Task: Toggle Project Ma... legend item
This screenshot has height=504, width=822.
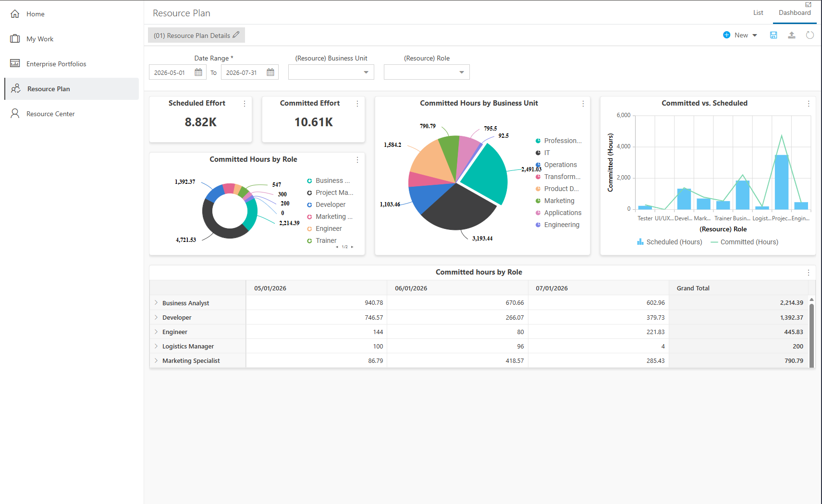Action: (330, 192)
